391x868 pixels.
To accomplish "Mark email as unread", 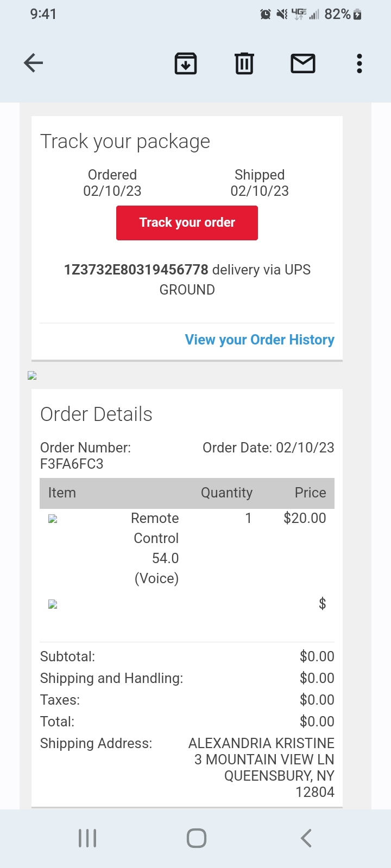I will click(303, 63).
